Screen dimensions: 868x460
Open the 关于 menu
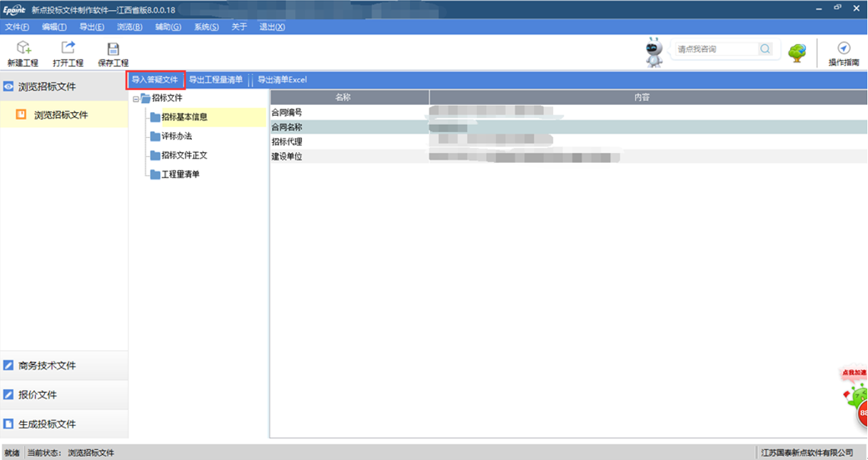pyautogui.click(x=239, y=27)
